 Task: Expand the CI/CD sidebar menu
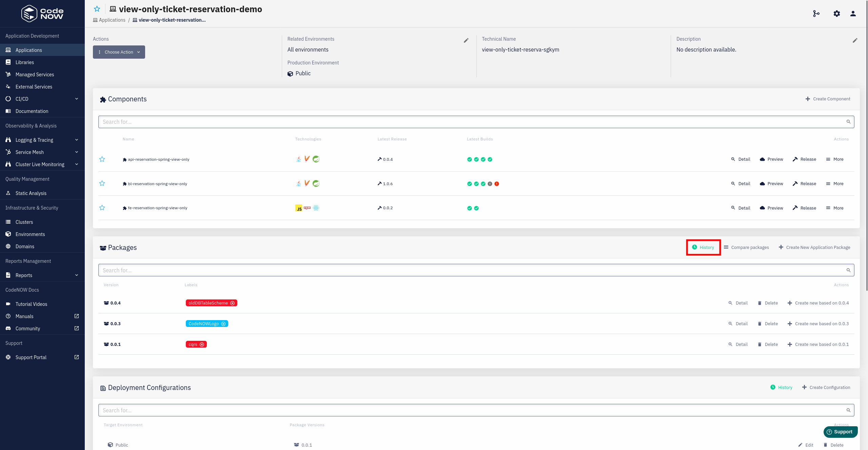tap(42, 99)
